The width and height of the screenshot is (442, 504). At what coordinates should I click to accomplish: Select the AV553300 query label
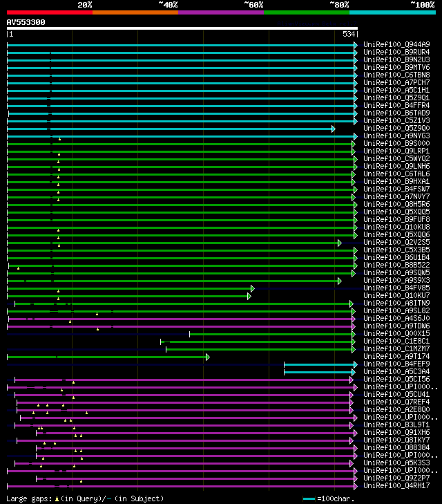26,23
